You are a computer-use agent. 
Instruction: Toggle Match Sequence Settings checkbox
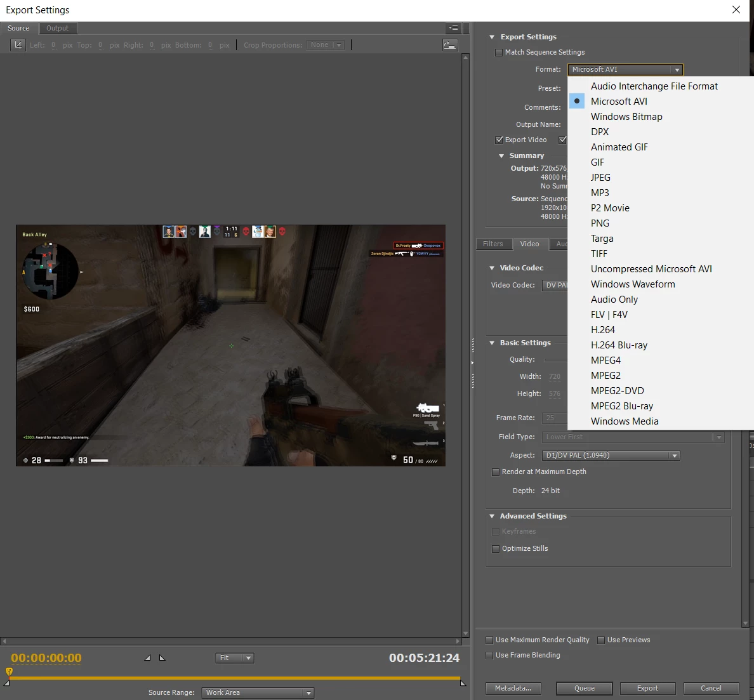tap(499, 53)
